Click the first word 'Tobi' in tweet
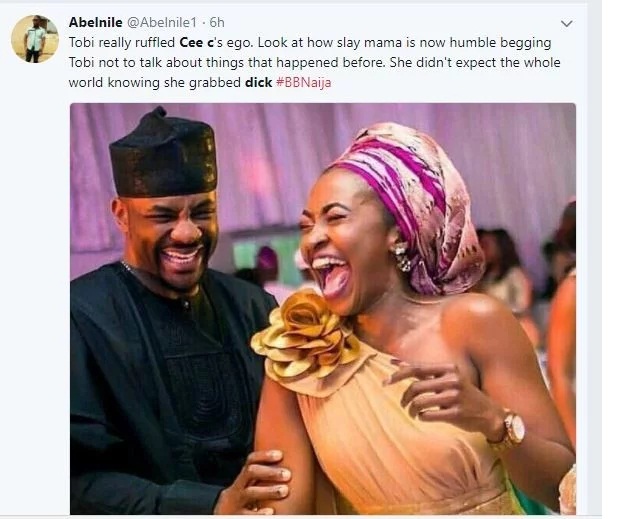 [81, 43]
